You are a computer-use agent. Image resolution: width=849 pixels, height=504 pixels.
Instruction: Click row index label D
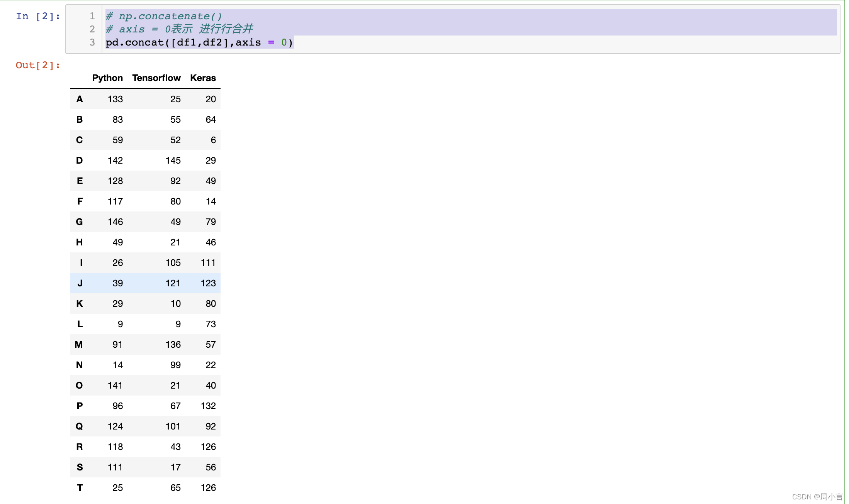[x=80, y=161]
